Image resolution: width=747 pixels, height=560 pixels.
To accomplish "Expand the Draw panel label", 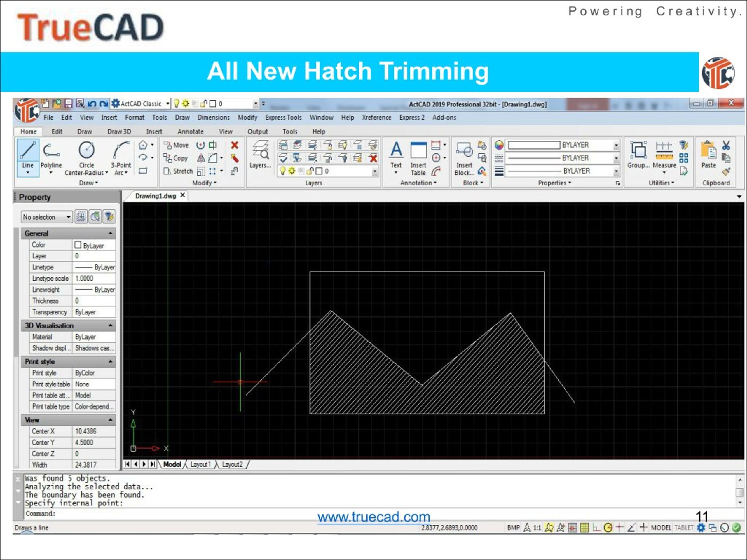I will 88,183.
